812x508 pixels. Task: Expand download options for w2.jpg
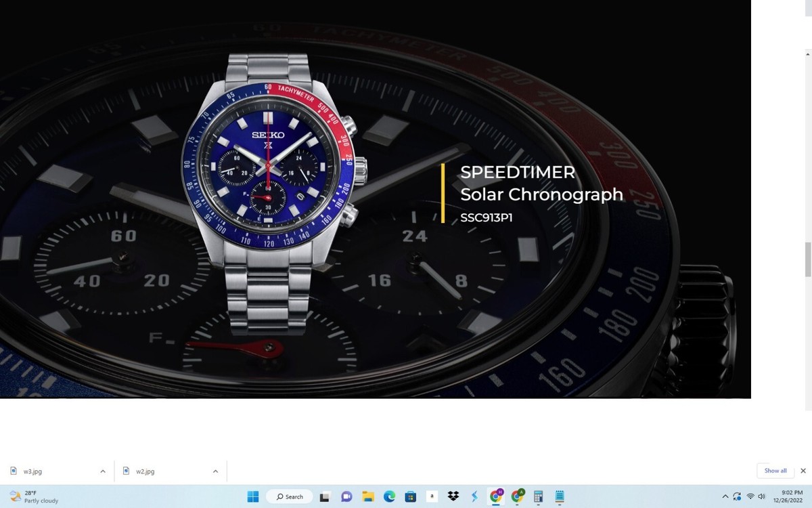click(215, 470)
